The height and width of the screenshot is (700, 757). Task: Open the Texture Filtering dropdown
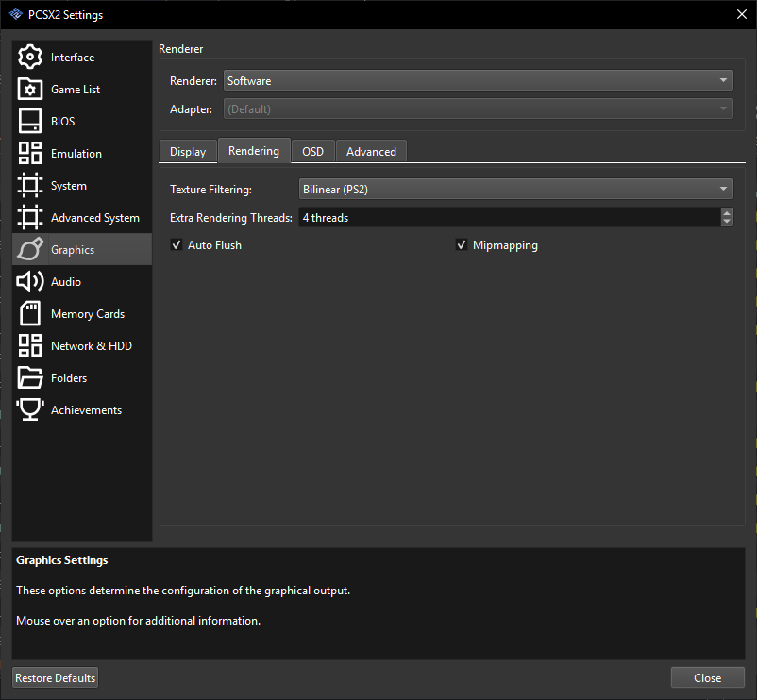(515, 189)
